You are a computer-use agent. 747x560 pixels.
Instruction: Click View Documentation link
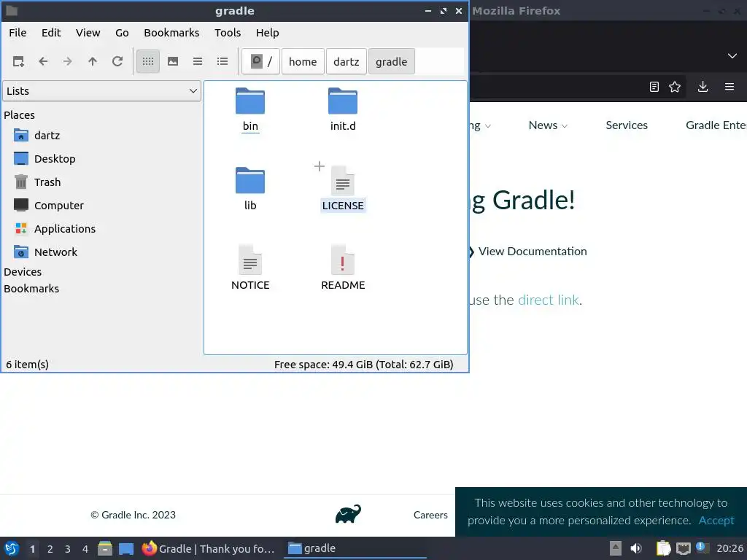click(532, 252)
